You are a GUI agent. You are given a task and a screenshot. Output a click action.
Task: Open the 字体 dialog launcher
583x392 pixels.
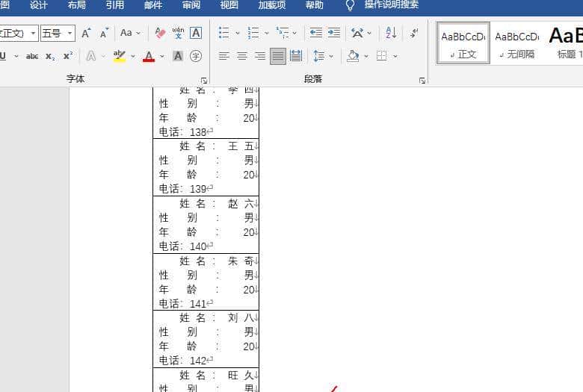coord(204,80)
